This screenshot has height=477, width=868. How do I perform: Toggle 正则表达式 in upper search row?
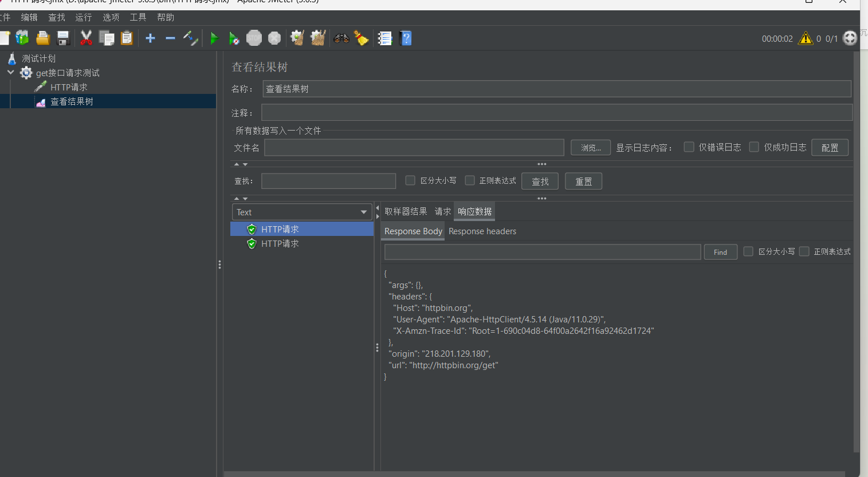pyautogui.click(x=470, y=180)
